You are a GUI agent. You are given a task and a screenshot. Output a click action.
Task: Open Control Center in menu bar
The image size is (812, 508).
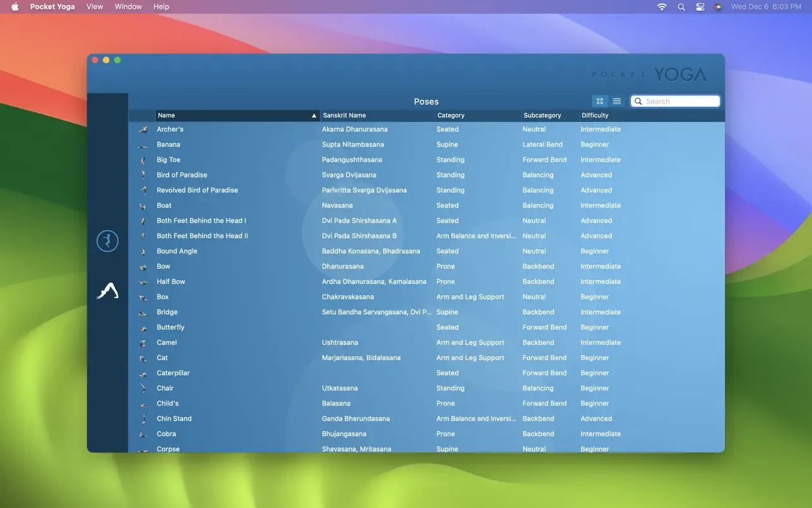click(x=700, y=7)
